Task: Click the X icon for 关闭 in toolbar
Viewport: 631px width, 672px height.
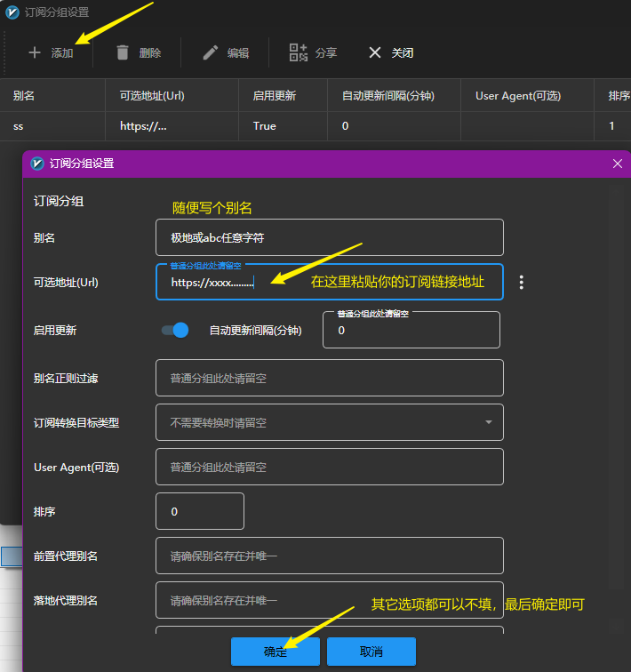Action: coord(375,52)
